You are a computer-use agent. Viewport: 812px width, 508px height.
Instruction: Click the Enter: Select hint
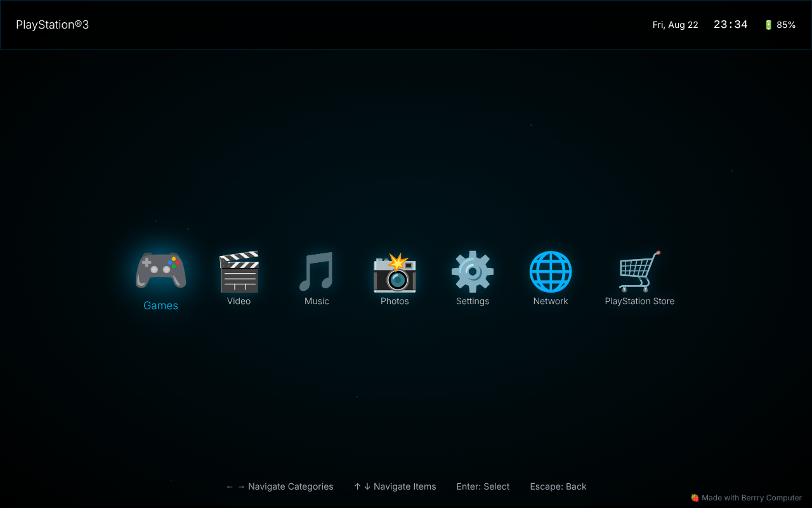(x=483, y=486)
